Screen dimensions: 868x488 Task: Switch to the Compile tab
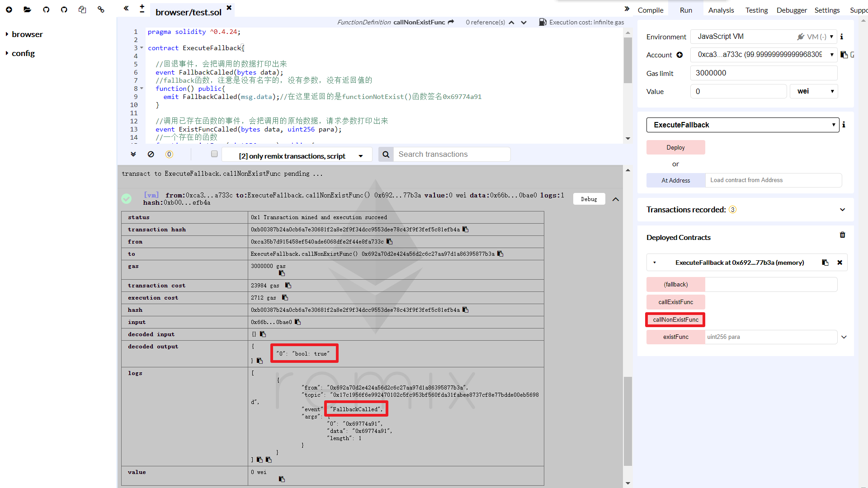[651, 10]
